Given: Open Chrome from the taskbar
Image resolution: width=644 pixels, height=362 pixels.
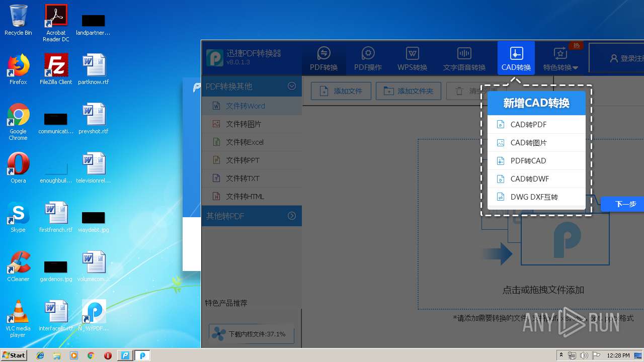Looking at the screenshot, I should click(x=91, y=355).
